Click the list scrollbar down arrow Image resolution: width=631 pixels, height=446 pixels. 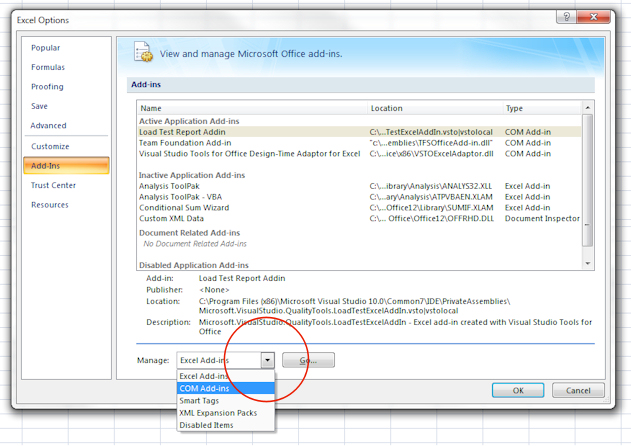click(x=588, y=264)
